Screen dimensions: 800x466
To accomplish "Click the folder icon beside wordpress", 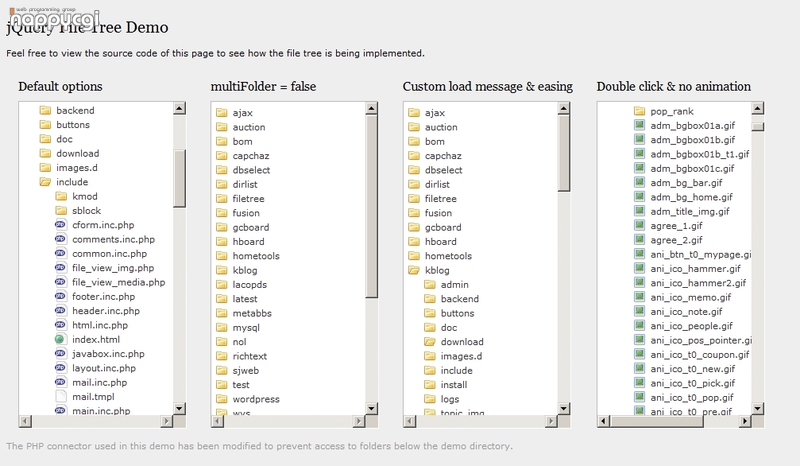I will pos(221,399).
